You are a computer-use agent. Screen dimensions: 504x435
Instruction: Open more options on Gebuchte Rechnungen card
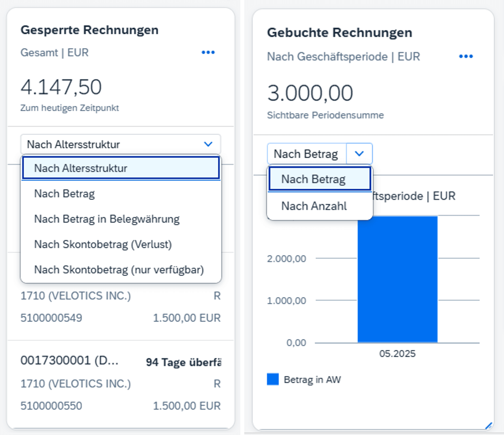[465, 56]
